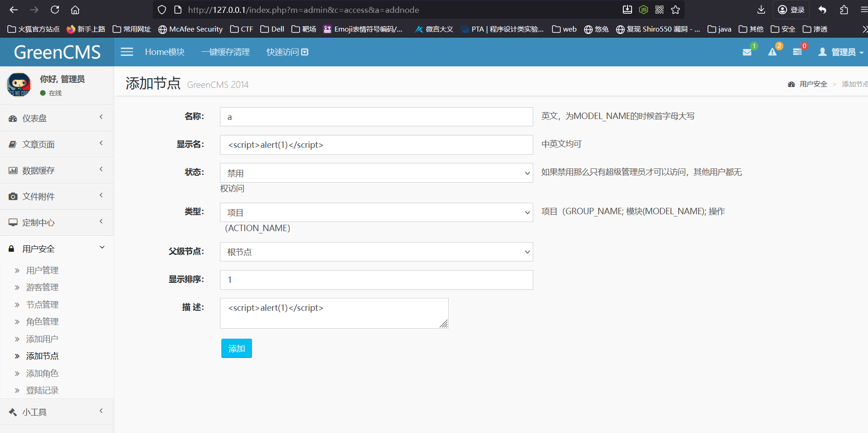Open the 状态 status dropdown

[x=376, y=173]
